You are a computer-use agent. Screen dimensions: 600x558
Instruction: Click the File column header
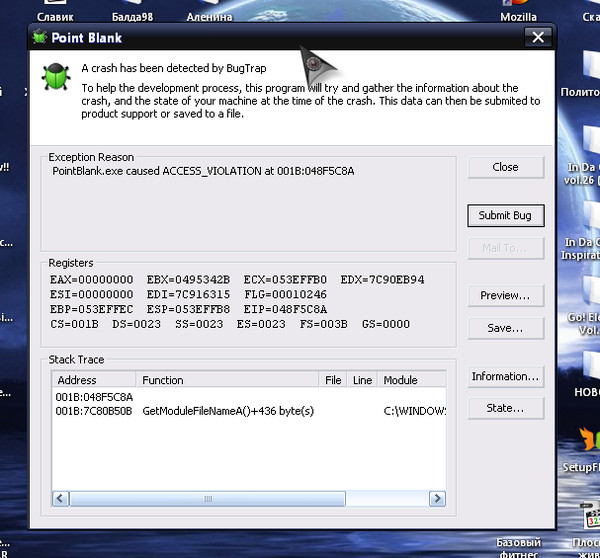tap(333, 380)
